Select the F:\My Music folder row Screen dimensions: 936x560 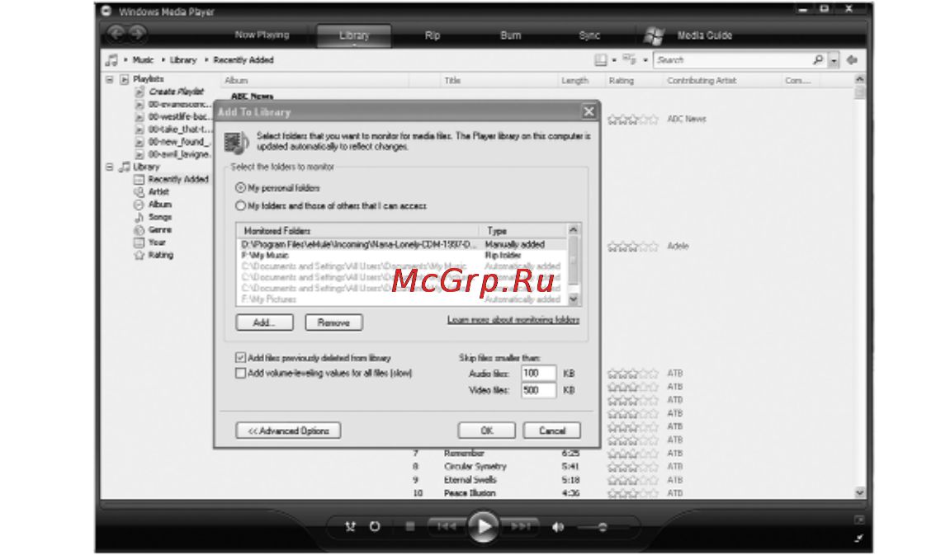[x=401, y=255]
